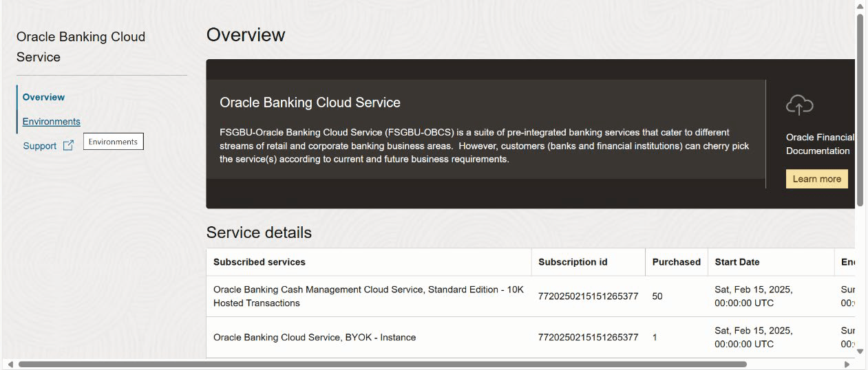The height and width of the screenshot is (370, 868).
Task: Open the Overview navigation item
Action: [43, 97]
